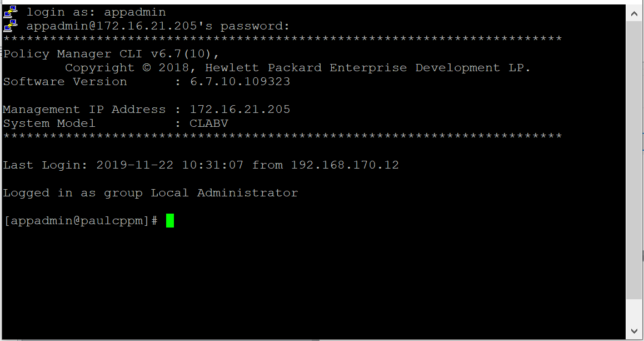Click the System Model value CLABV
The height and width of the screenshot is (341, 644).
(208, 123)
